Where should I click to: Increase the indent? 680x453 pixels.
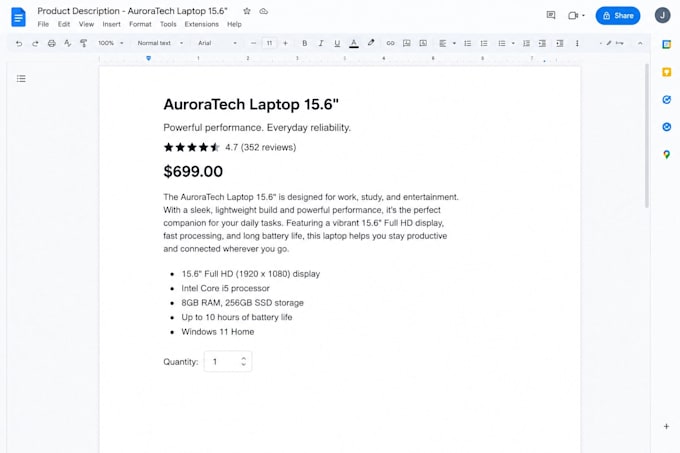pyautogui.click(x=560, y=43)
